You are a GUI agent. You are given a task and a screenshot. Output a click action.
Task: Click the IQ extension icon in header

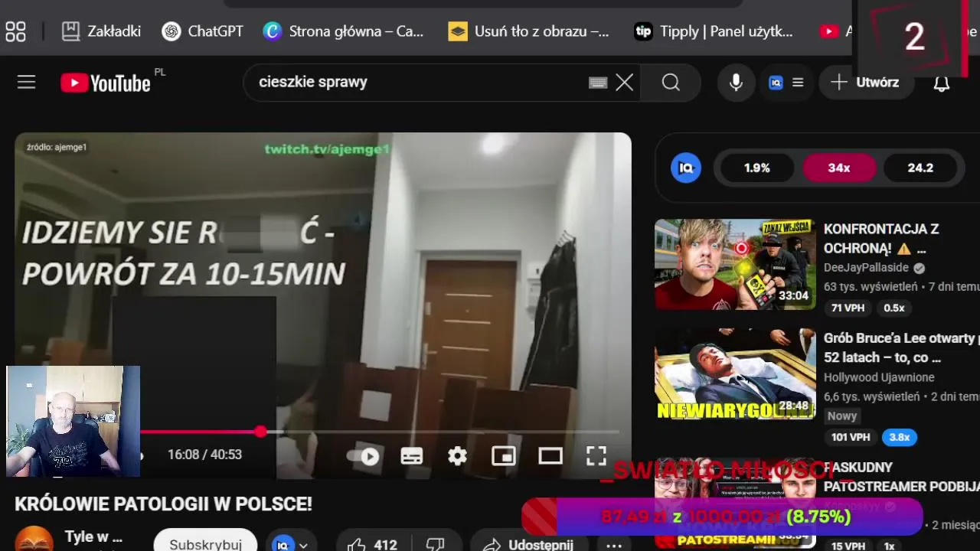776,83
